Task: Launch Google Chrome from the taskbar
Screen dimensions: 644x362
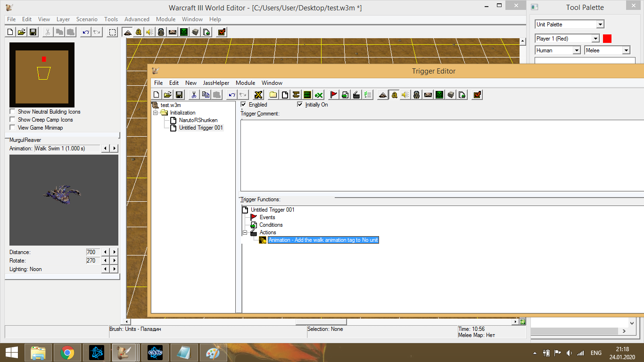Action: (67, 353)
